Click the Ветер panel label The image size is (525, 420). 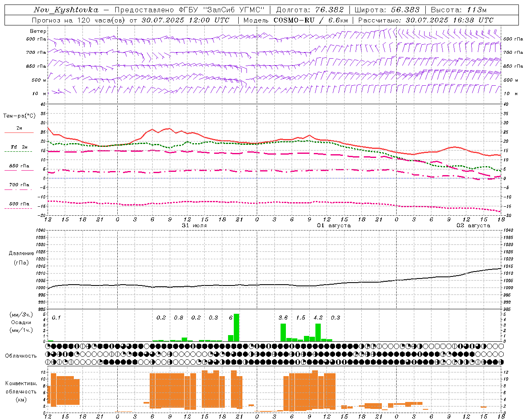[x=38, y=31]
